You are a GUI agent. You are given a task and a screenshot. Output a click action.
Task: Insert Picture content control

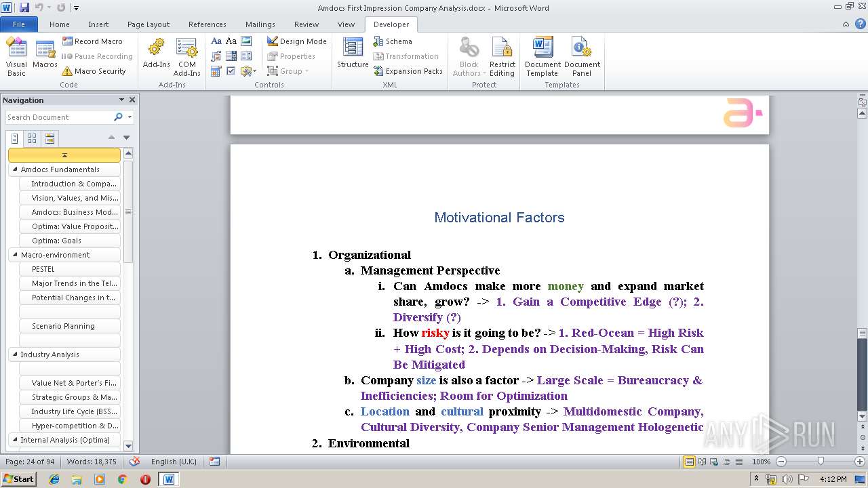coord(246,41)
